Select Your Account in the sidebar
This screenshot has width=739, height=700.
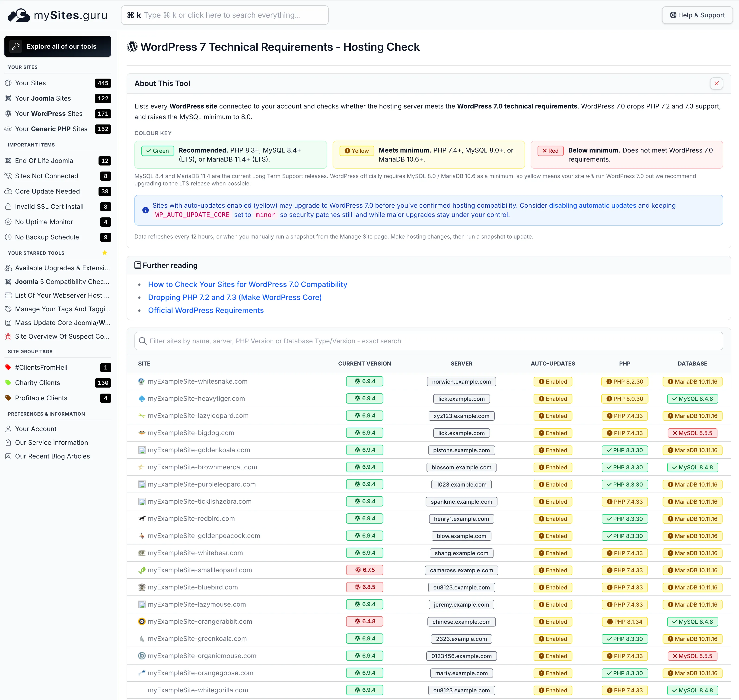[x=36, y=428]
